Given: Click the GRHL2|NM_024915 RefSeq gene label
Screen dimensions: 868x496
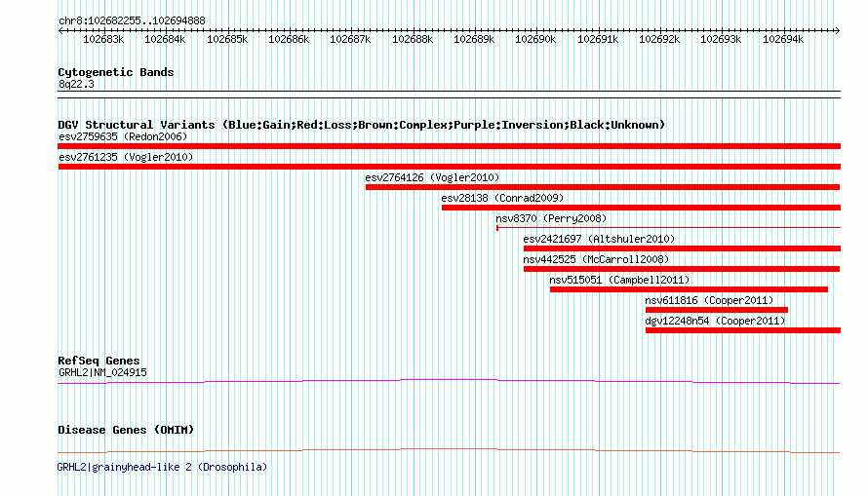Looking at the screenshot, I should pos(102,372).
